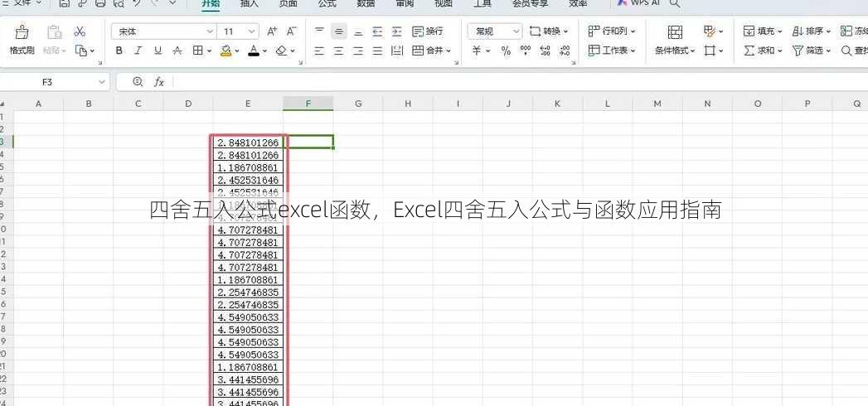Decrease font size with the A- icon

pos(291,31)
